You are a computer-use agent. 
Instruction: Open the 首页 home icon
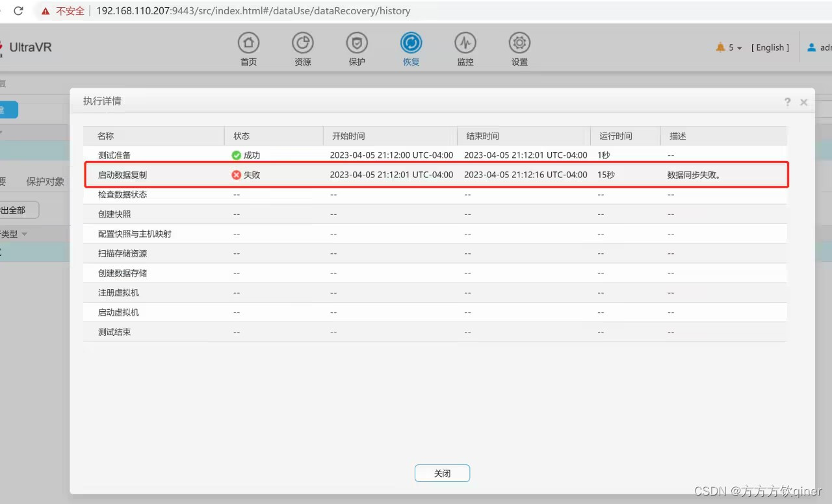[x=248, y=44]
